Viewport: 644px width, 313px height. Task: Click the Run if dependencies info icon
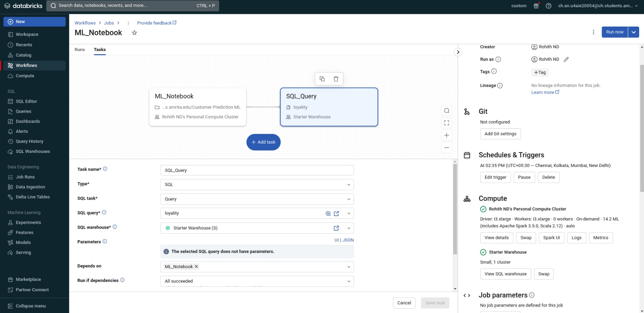click(122, 280)
